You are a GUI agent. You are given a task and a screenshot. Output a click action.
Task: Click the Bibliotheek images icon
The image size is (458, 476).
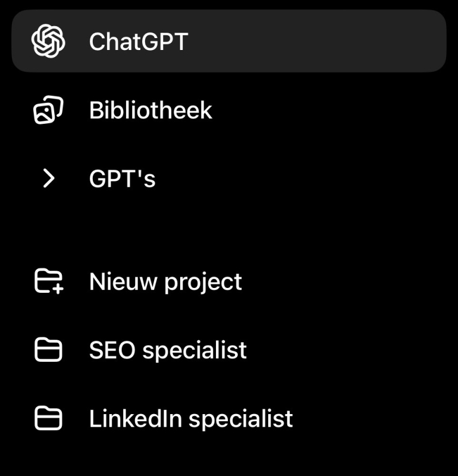pyautogui.click(x=48, y=110)
